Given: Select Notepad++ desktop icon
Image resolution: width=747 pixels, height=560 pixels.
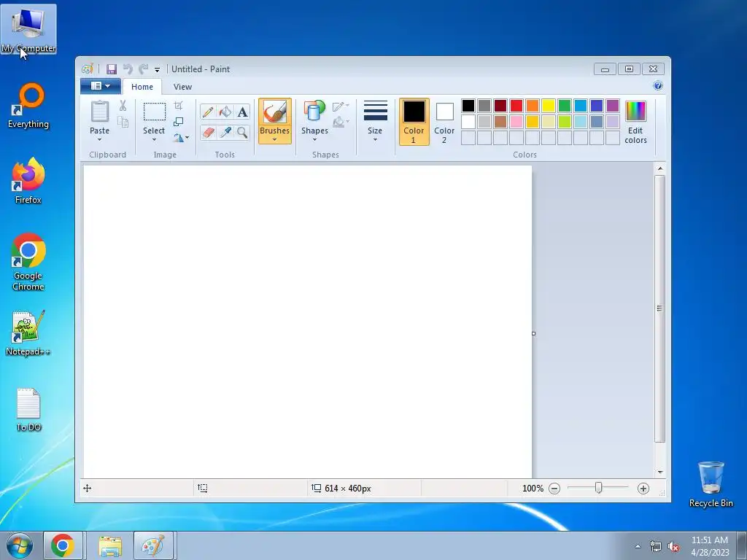Looking at the screenshot, I should pos(28,333).
